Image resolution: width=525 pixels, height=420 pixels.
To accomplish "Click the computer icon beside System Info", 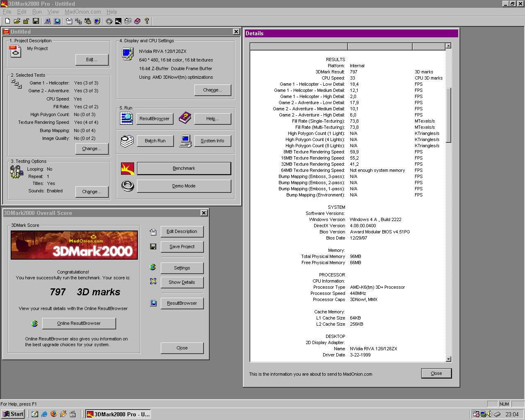I will 185,141.
